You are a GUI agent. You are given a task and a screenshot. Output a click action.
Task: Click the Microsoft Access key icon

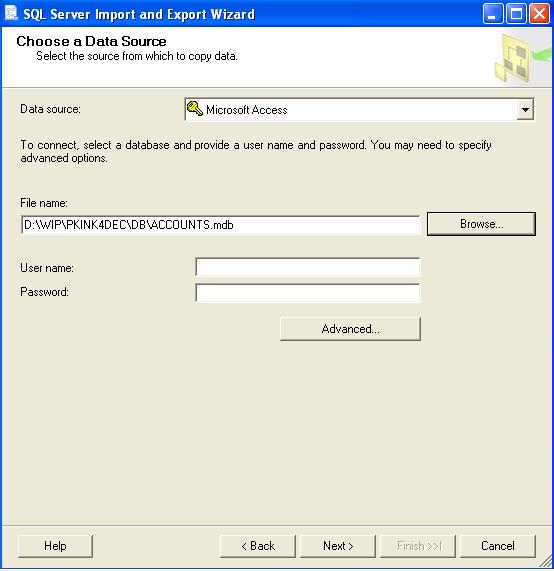point(195,109)
